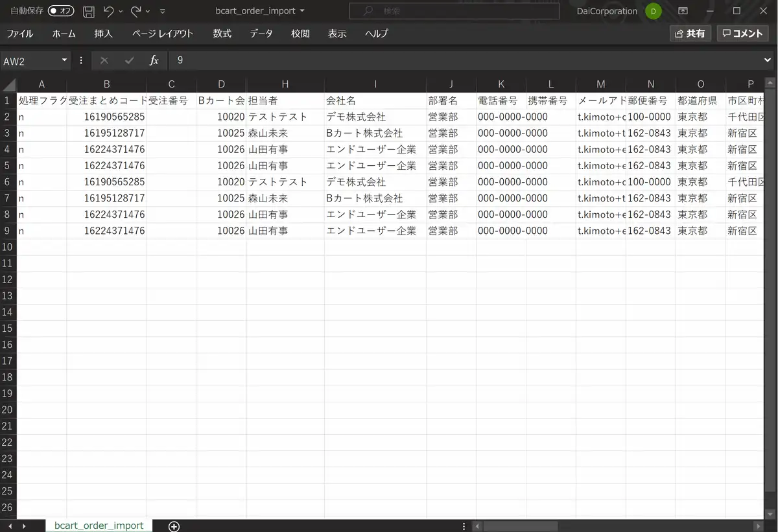778x532 pixels.
Task: Toggle the AutoSave switch
Action: click(61, 11)
